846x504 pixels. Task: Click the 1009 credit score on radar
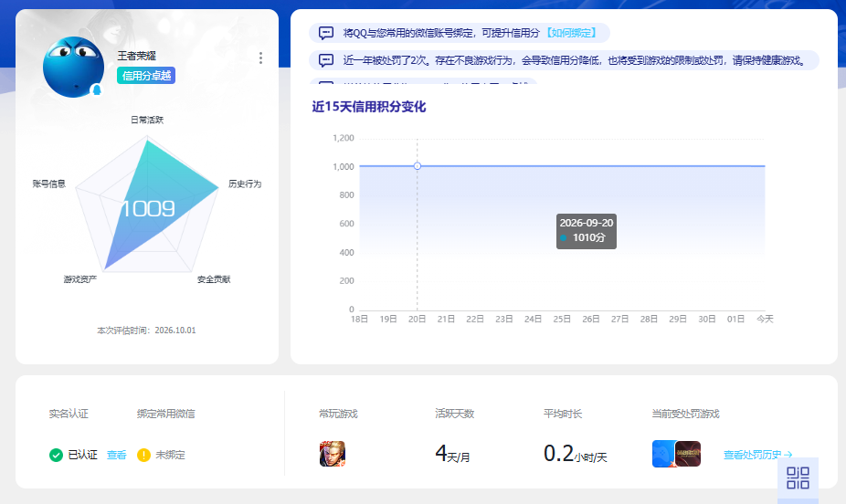coord(147,208)
